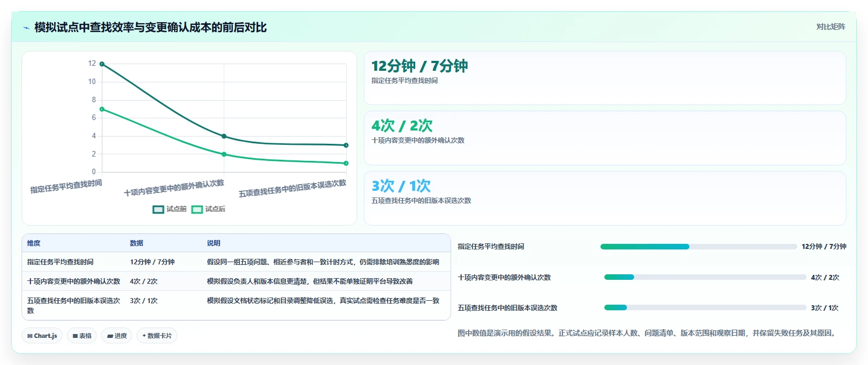
Task: Click the title 模拟试点中查找效率与变更确认成本的前后对比
Action: 150,28
